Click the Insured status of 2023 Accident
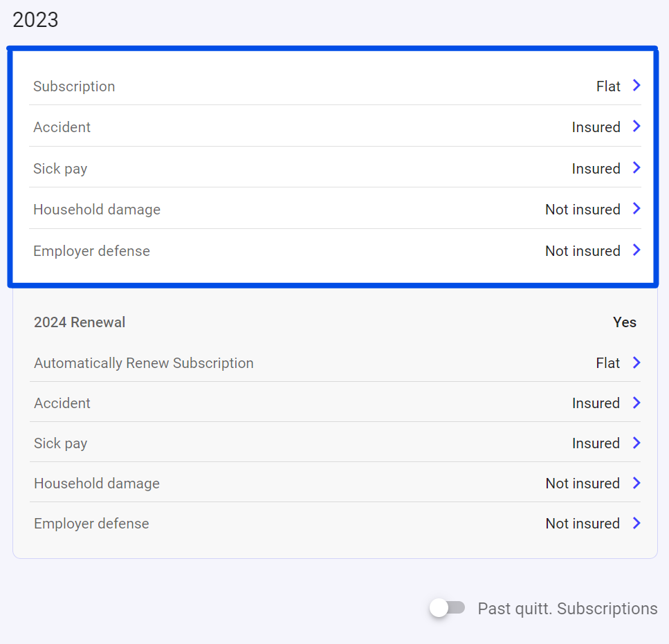 click(596, 127)
